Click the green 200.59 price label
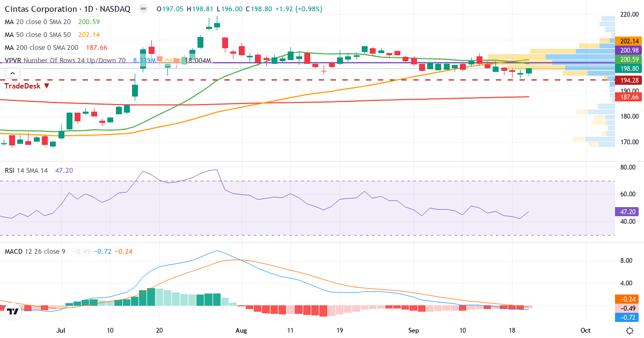 tap(628, 59)
